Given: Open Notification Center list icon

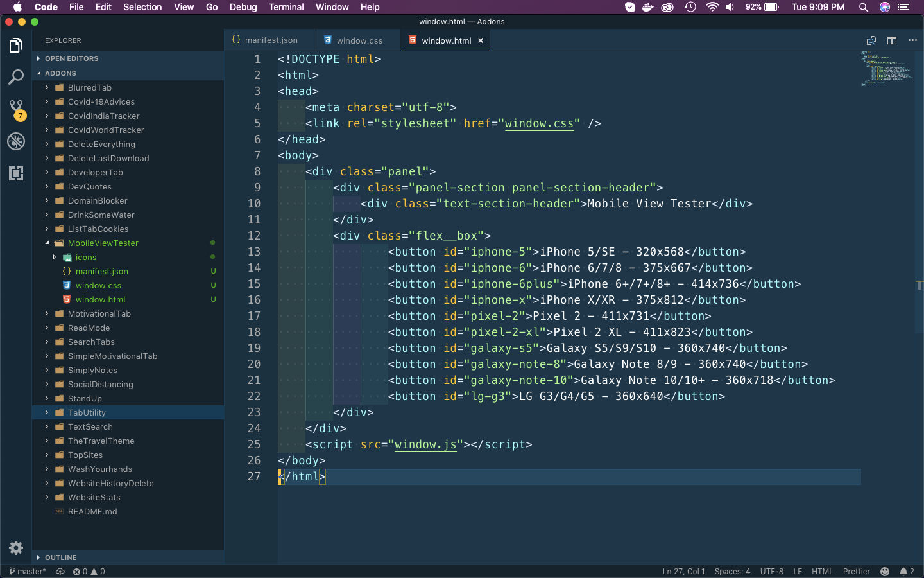Looking at the screenshot, I should pos(904,7).
